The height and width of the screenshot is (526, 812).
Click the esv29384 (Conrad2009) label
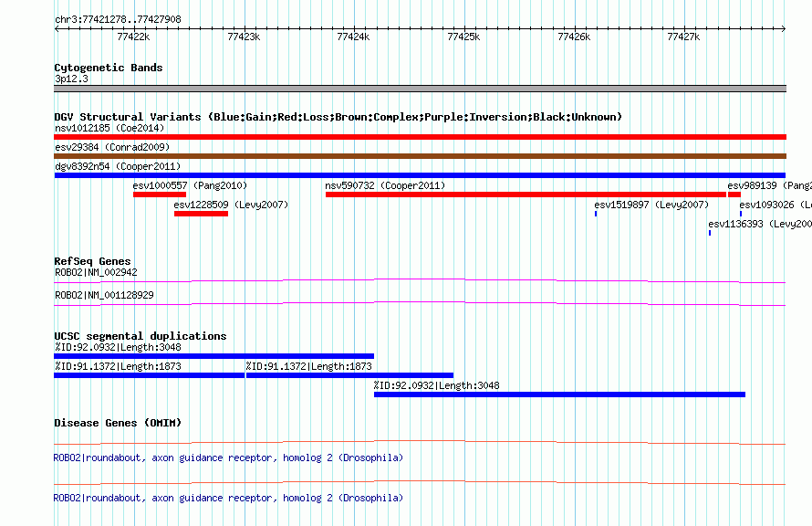[112, 147]
